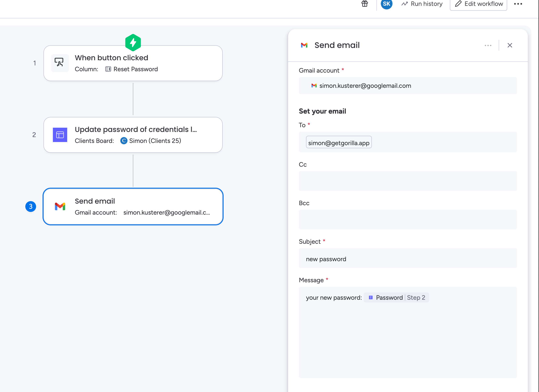Open the top-right workflow options menu
Viewport: 539px width, 392px height.
click(x=518, y=4)
